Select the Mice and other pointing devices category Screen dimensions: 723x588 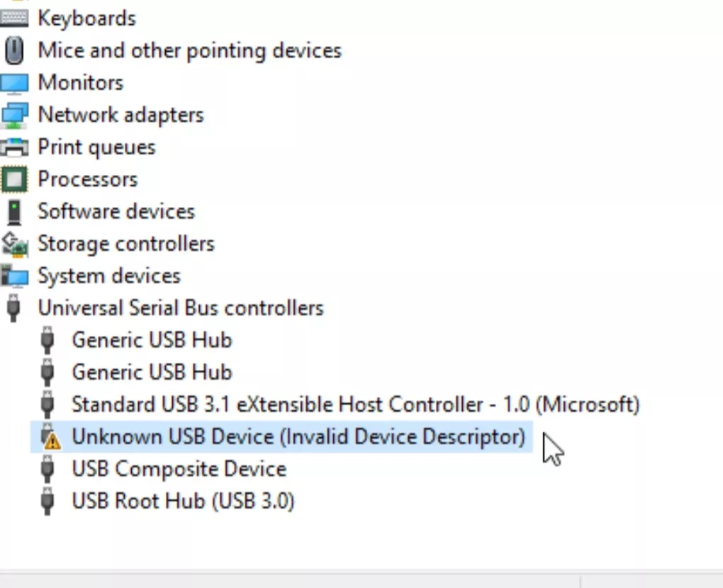click(x=189, y=50)
